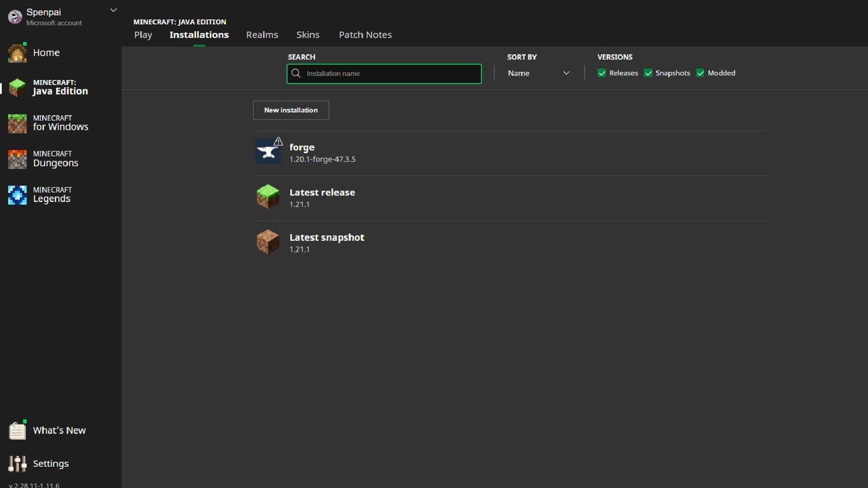
Task: Select Minecraft Legends in the sidebar
Action: tap(53, 194)
